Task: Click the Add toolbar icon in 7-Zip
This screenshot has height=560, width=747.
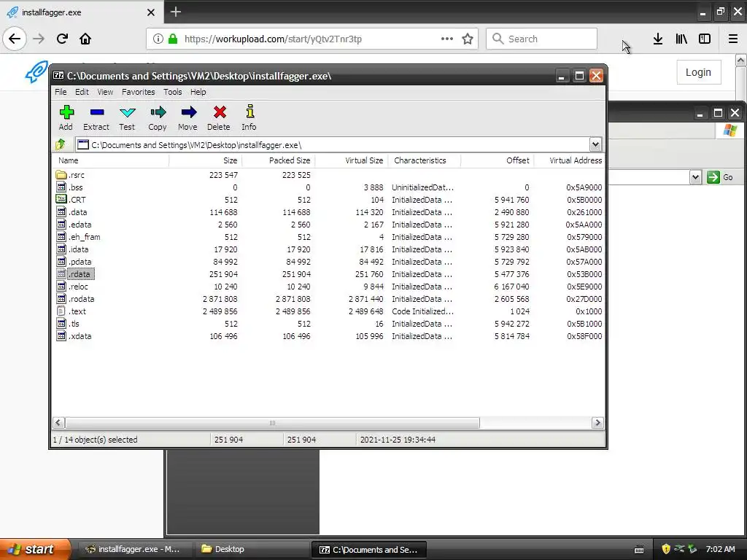Action: pos(66,117)
